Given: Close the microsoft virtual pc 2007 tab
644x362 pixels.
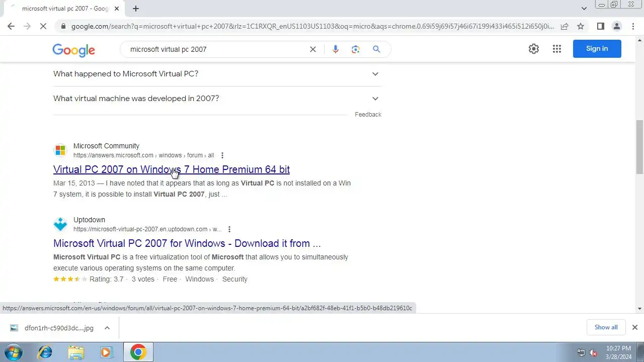Looking at the screenshot, I should [x=117, y=9].
